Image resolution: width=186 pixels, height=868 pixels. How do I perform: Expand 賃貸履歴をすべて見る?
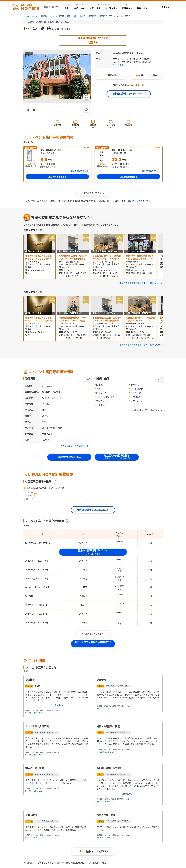point(93,633)
